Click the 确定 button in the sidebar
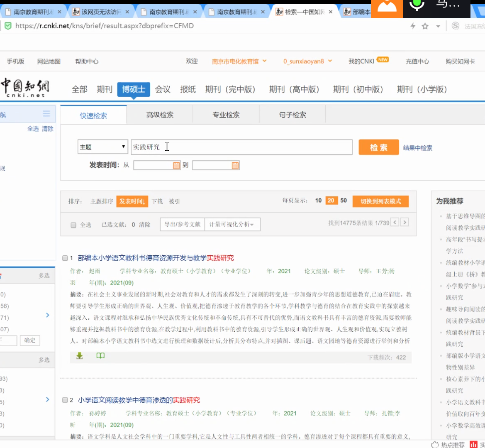 (x=30, y=340)
